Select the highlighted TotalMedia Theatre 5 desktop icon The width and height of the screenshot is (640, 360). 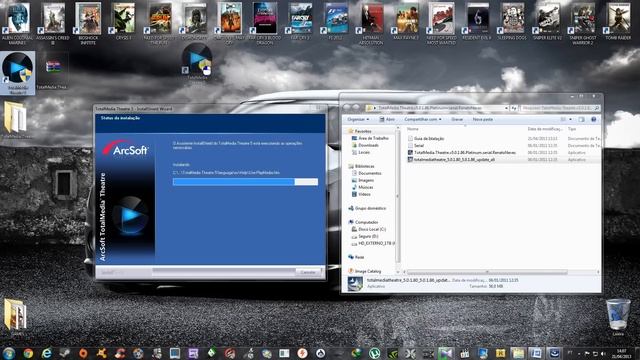18,73
